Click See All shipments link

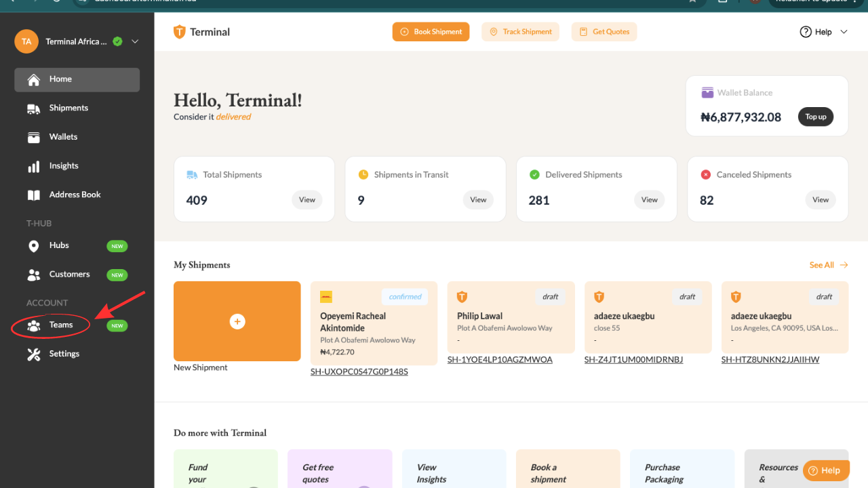(x=829, y=265)
